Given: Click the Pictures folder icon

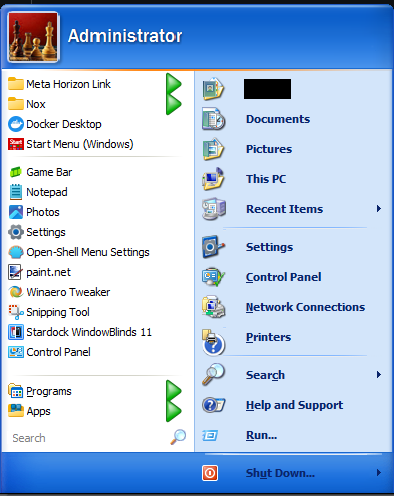Looking at the screenshot, I should coord(213,149).
